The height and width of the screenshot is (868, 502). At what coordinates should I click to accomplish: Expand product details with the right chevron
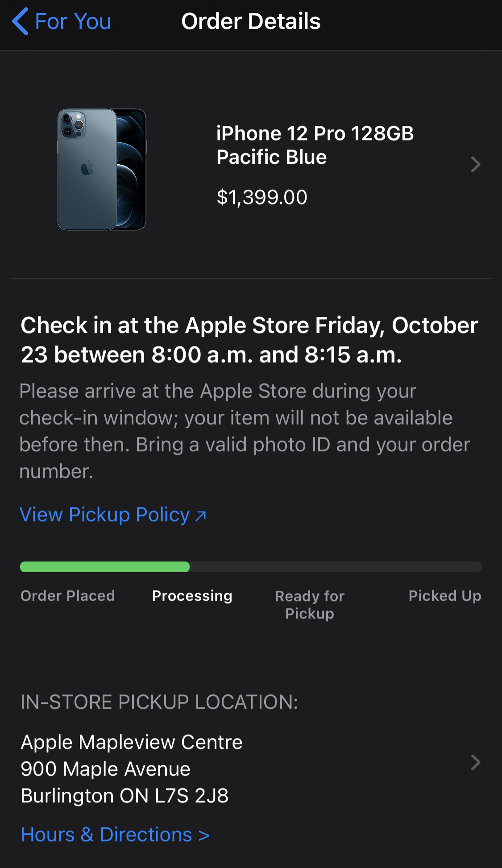pyautogui.click(x=476, y=165)
